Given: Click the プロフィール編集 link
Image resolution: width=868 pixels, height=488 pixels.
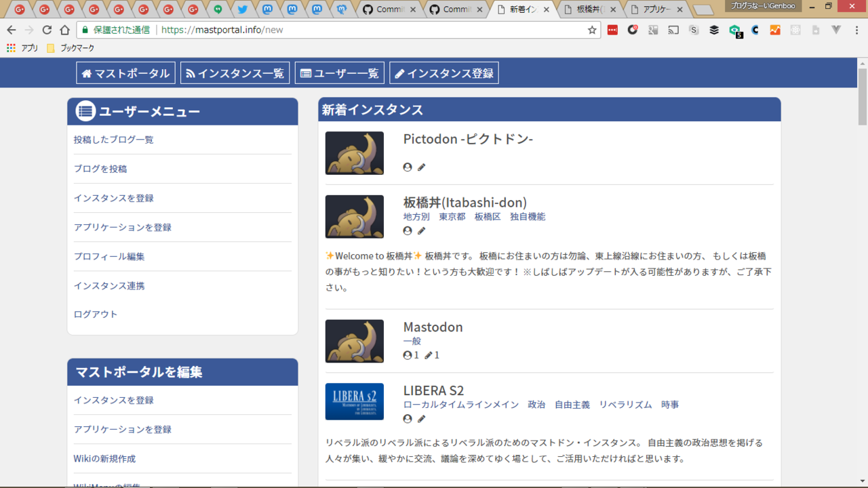Looking at the screenshot, I should tap(109, 256).
